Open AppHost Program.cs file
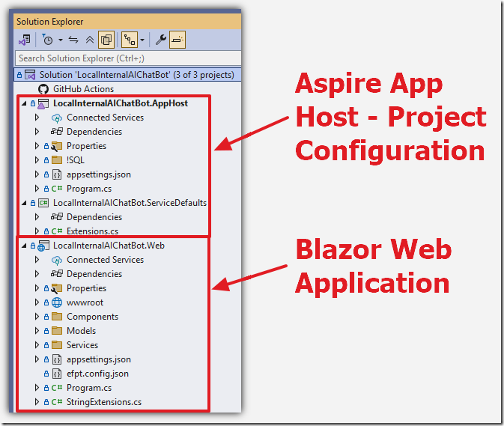The height and width of the screenshot is (426, 504). (x=89, y=189)
